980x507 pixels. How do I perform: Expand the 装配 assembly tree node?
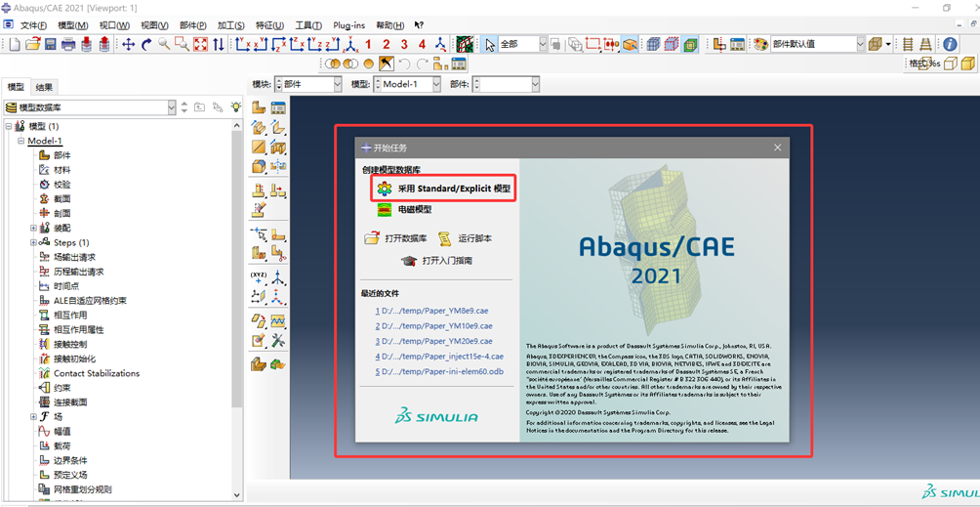point(34,229)
